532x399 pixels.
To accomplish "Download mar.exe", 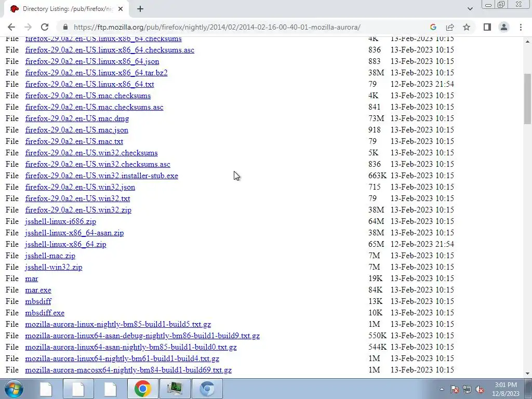I will coord(38,290).
